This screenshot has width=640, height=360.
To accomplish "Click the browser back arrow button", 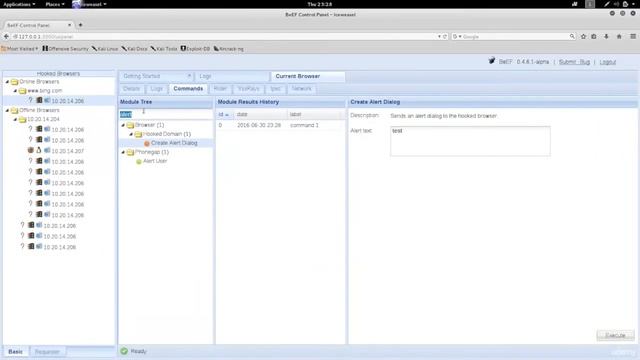I will (x=6, y=36).
